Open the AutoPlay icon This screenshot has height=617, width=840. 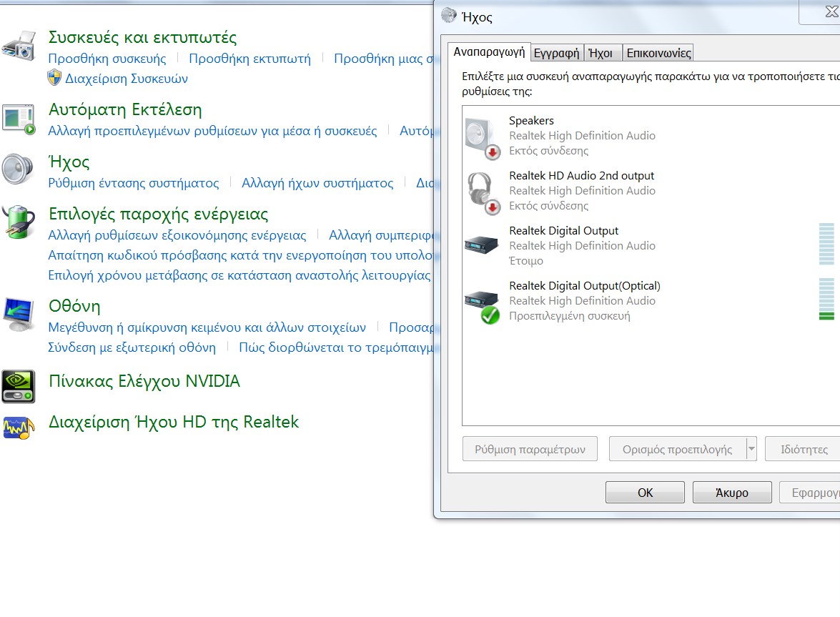pos(18,119)
